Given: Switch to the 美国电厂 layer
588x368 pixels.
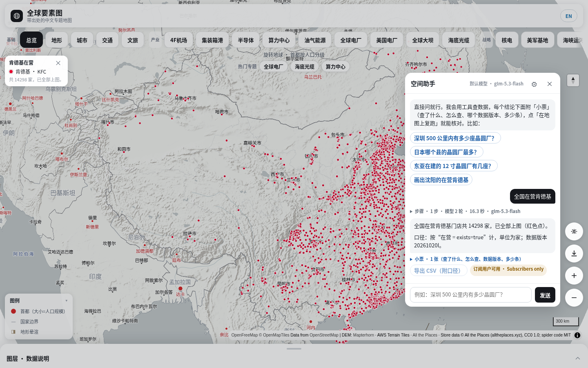Looking at the screenshot, I should [x=387, y=40].
